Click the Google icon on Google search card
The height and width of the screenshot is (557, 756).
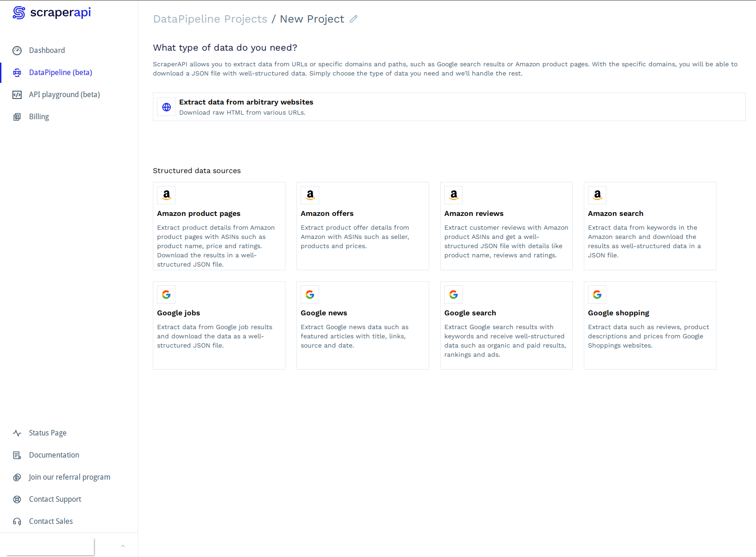coord(454,295)
